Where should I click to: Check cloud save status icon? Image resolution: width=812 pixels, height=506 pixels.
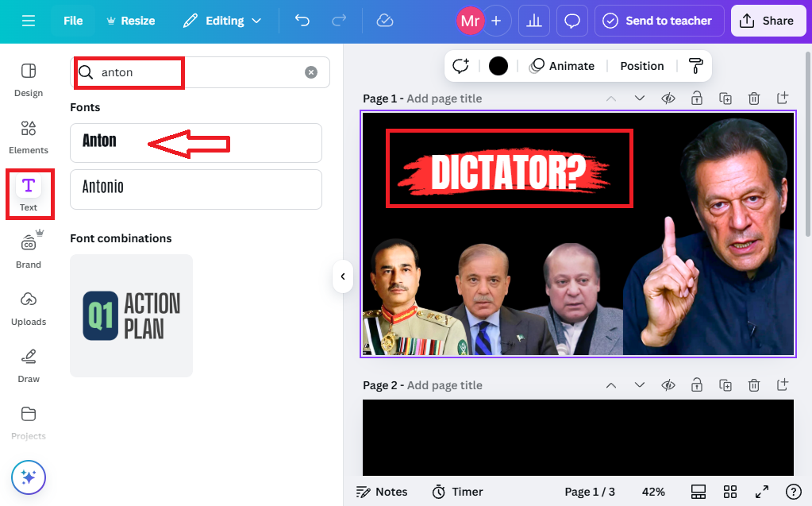[x=385, y=21]
